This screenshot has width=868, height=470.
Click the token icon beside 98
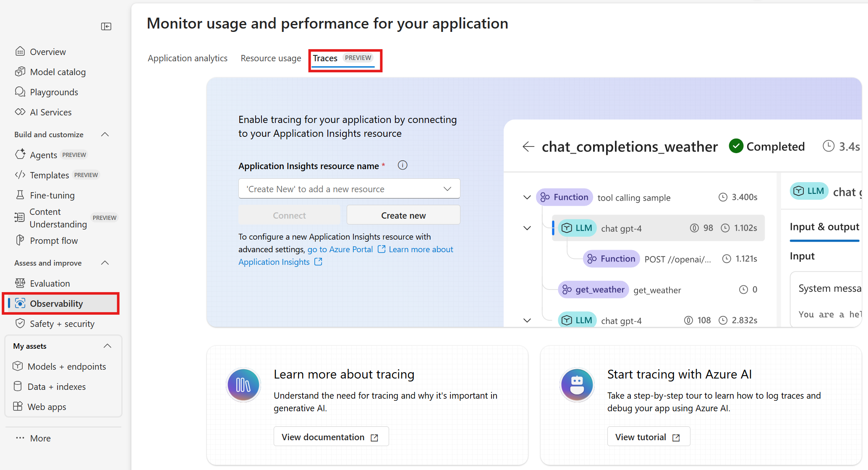coord(695,228)
